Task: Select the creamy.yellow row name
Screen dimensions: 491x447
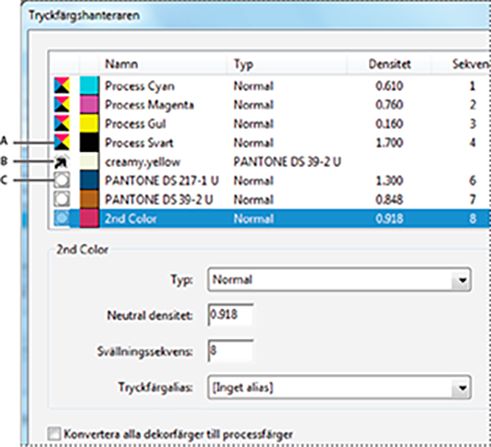Action: point(143,162)
